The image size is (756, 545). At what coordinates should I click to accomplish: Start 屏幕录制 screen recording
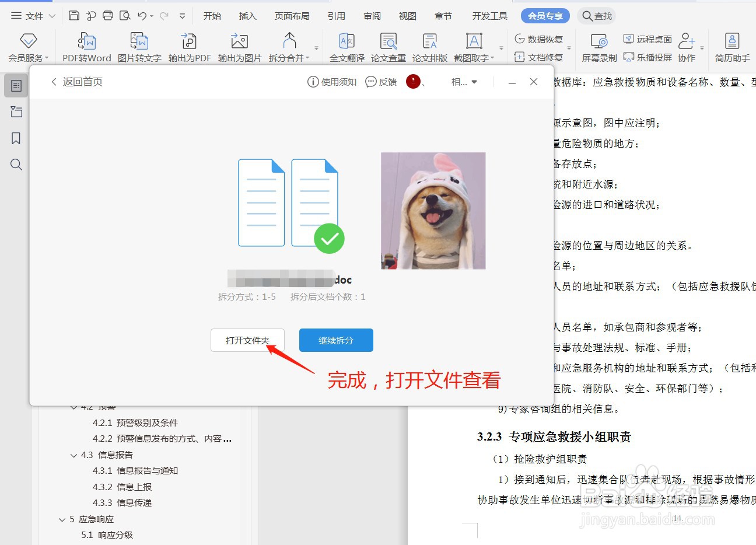pyautogui.click(x=597, y=47)
